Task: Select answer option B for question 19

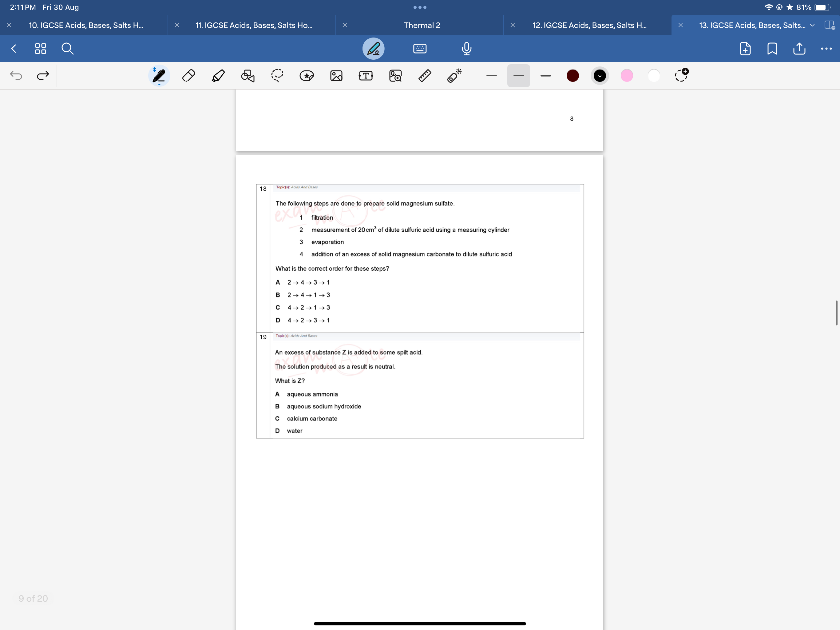Action: click(278, 406)
